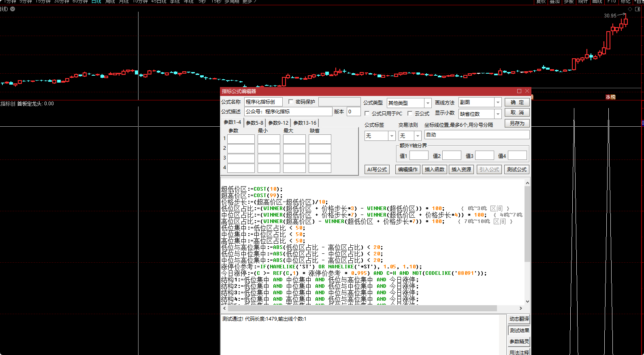Click the 公式描述 input field
This screenshot has width=644, height=355.
[288, 112]
